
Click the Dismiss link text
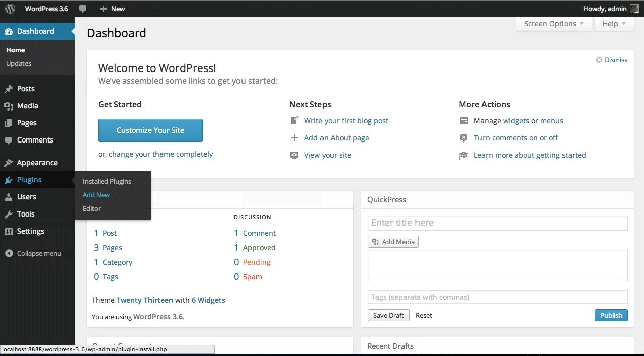tap(616, 60)
